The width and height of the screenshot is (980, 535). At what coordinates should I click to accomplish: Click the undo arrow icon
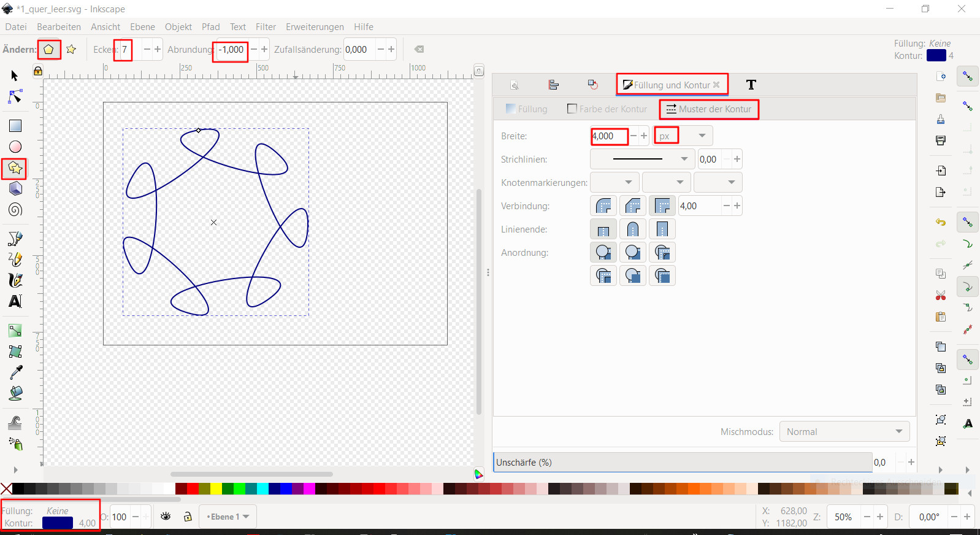(941, 222)
